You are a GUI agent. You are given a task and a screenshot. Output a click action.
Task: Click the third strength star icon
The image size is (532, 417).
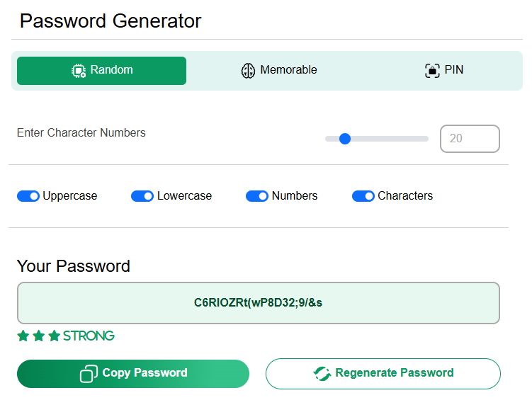[x=54, y=336]
